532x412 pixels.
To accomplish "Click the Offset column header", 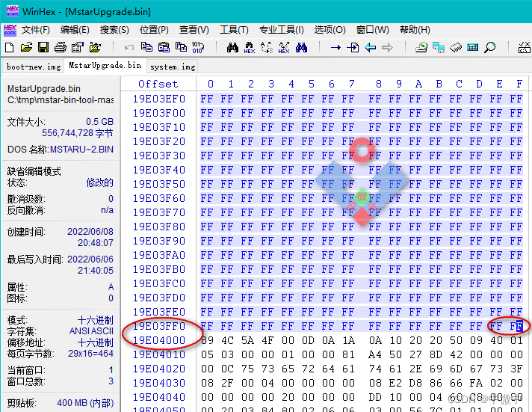I will (158, 84).
